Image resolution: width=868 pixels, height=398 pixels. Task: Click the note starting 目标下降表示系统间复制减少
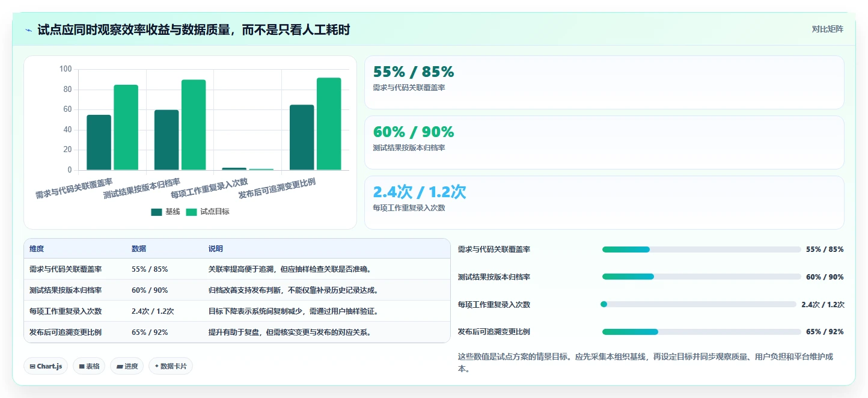(x=293, y=311)
